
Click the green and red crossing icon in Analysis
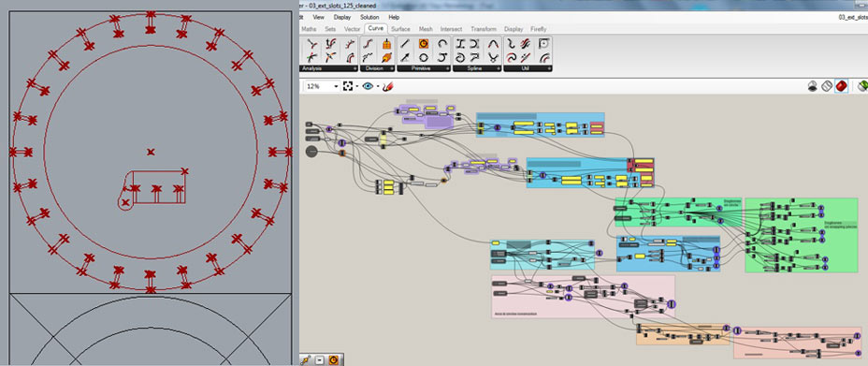click(312, 57)
